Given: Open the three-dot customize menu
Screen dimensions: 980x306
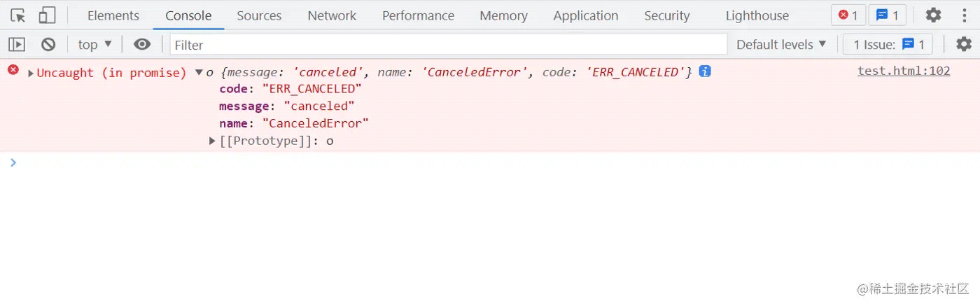Looking at the screenshot, I should pos(964,15).
